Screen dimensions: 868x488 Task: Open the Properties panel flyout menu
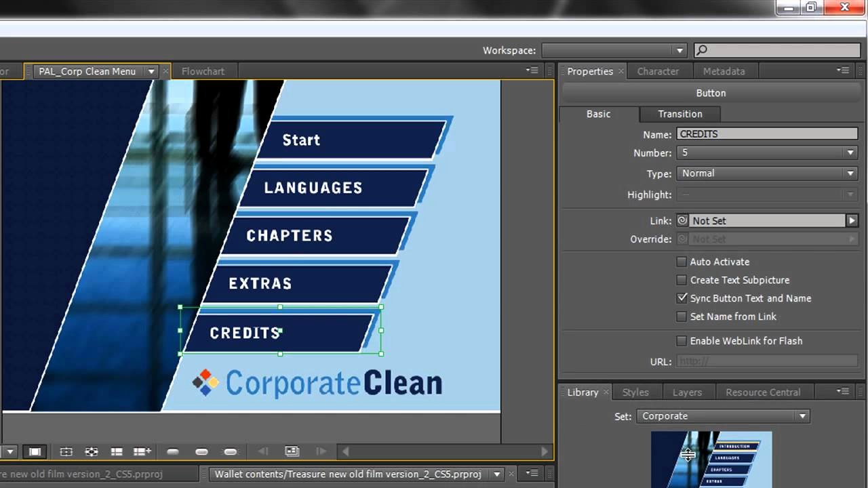click(843, 70)
